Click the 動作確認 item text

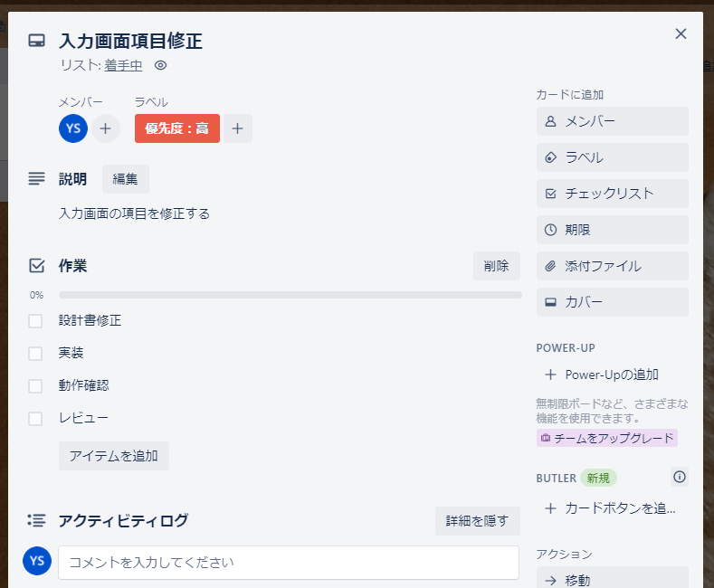[84, 385]
